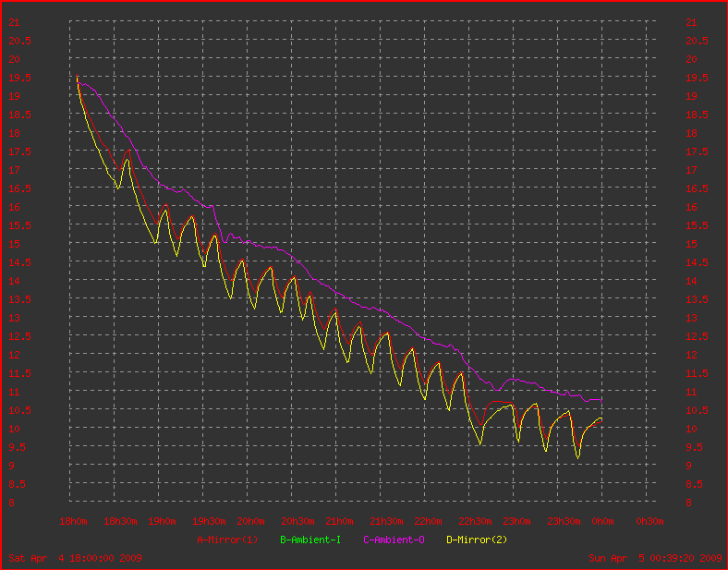Click value 16 on the right axis

(691, 207)
